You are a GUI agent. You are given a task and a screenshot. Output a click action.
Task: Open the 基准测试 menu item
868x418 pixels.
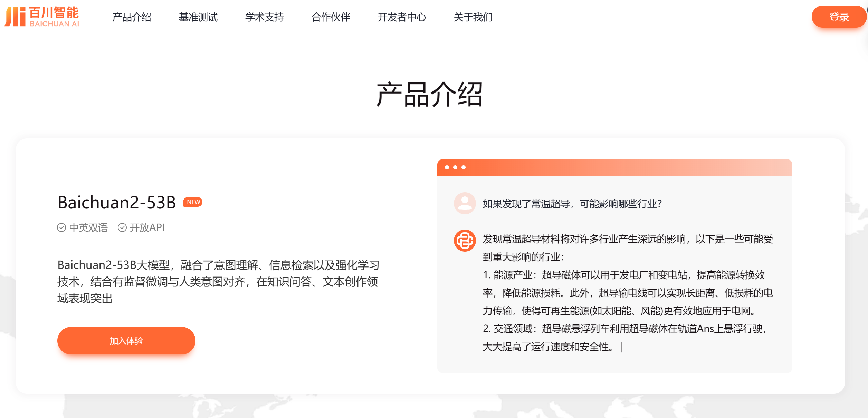198,17
